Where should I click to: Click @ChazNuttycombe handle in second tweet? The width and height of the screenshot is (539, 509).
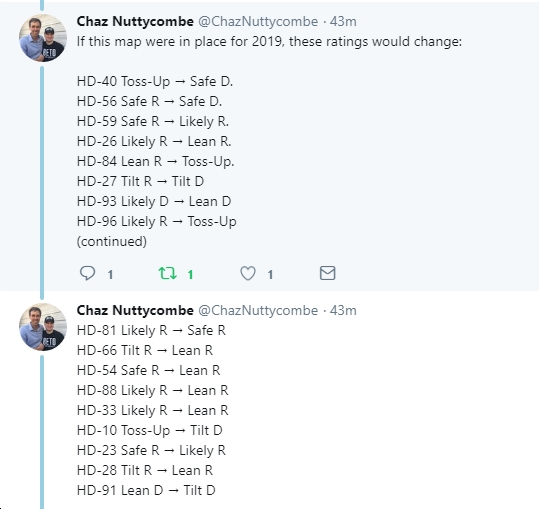258,311
